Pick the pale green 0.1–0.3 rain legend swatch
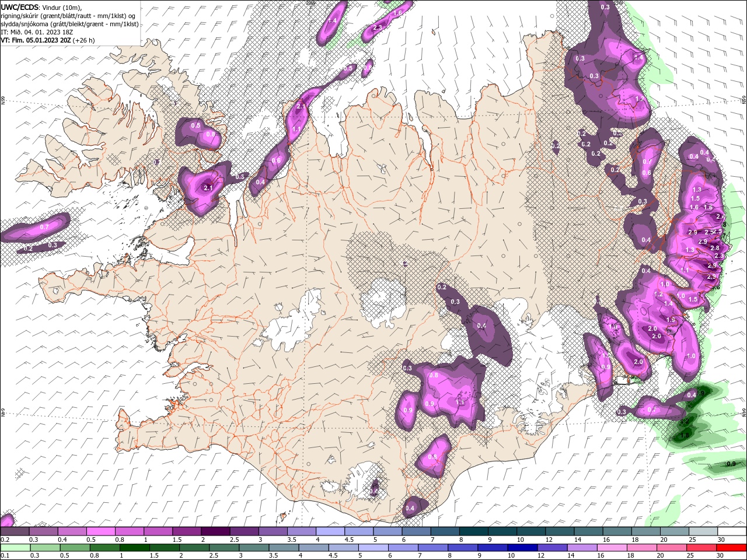 pyautogui.click(x=15, y=548)
